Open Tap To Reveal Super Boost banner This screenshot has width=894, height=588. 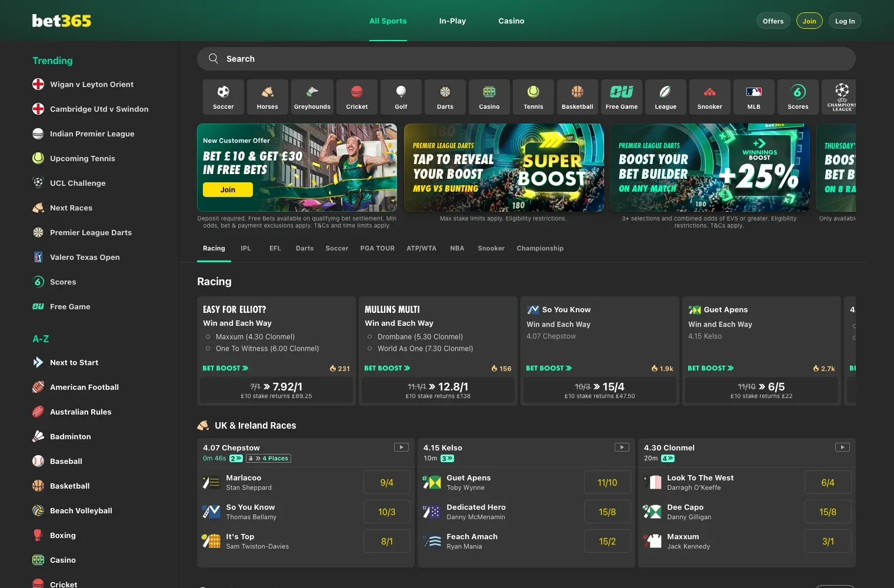(504, 168)
